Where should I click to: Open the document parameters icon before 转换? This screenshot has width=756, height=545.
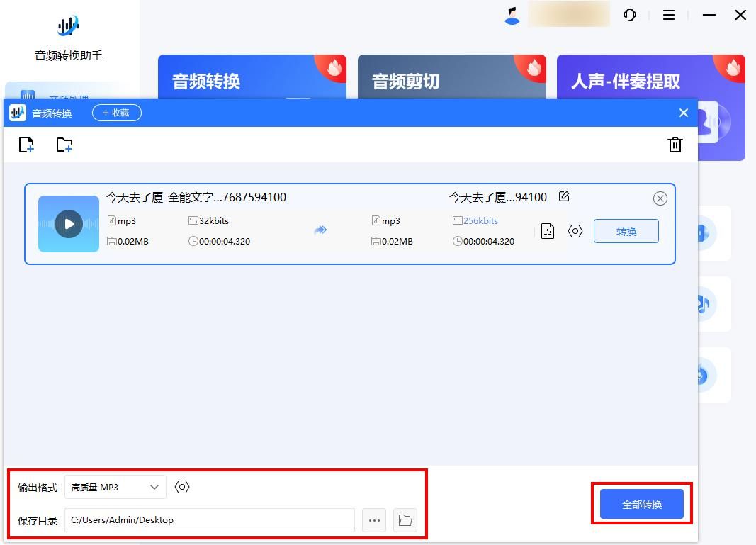(547, 231)
